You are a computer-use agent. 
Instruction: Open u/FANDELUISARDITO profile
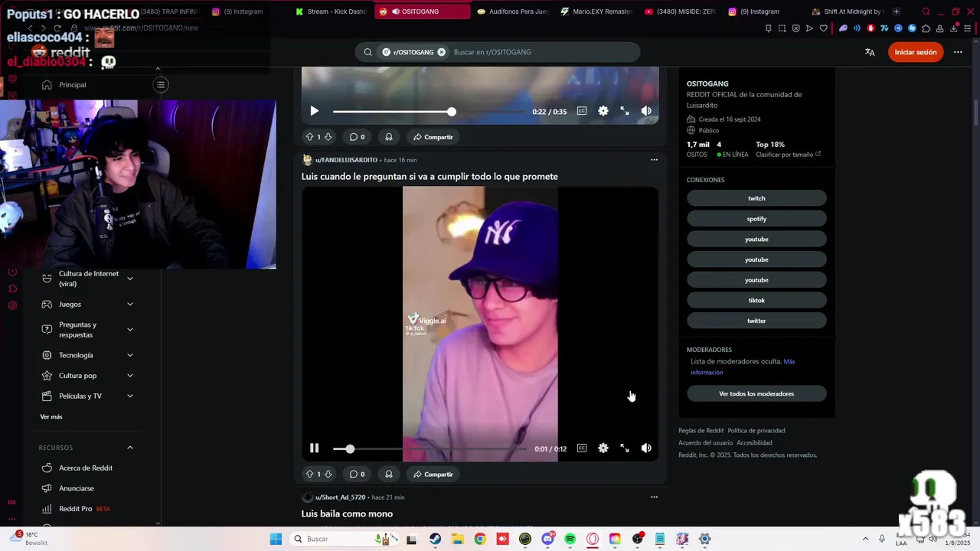[346, 160]
